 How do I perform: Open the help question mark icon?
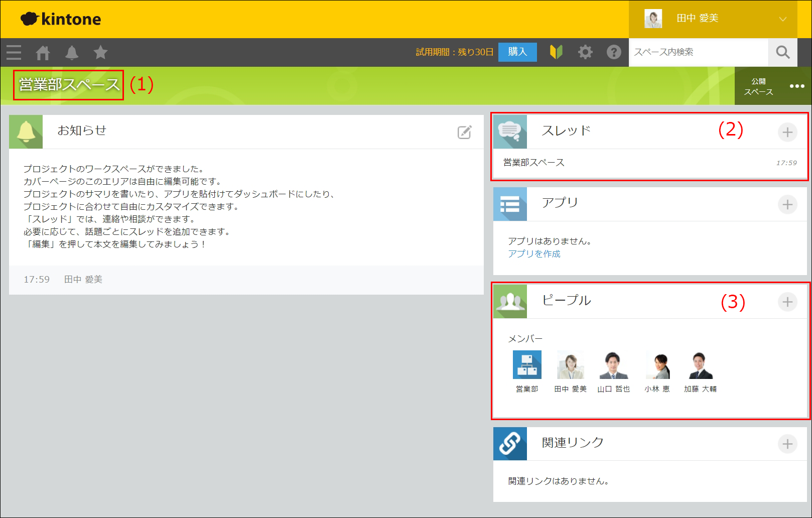[614, 52]
